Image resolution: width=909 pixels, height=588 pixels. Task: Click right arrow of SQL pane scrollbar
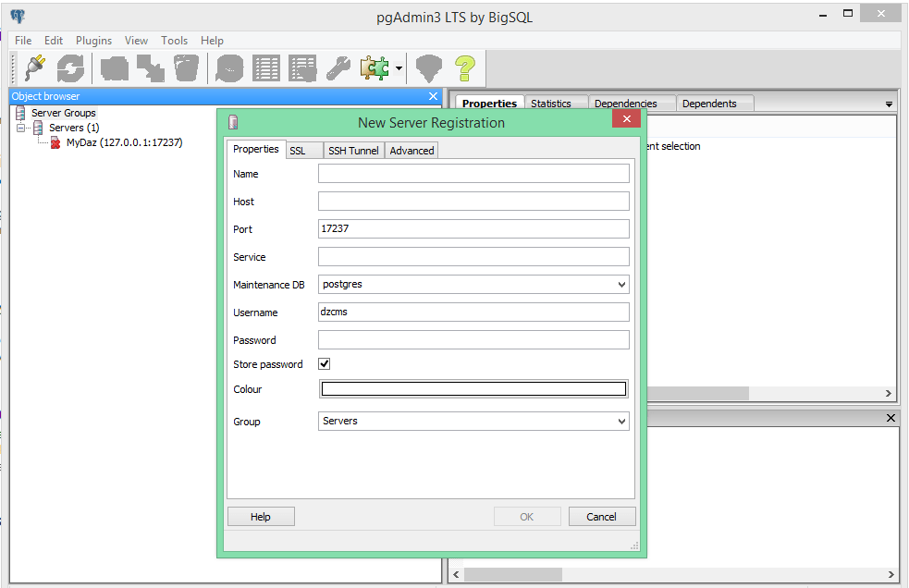pos(891,574)
